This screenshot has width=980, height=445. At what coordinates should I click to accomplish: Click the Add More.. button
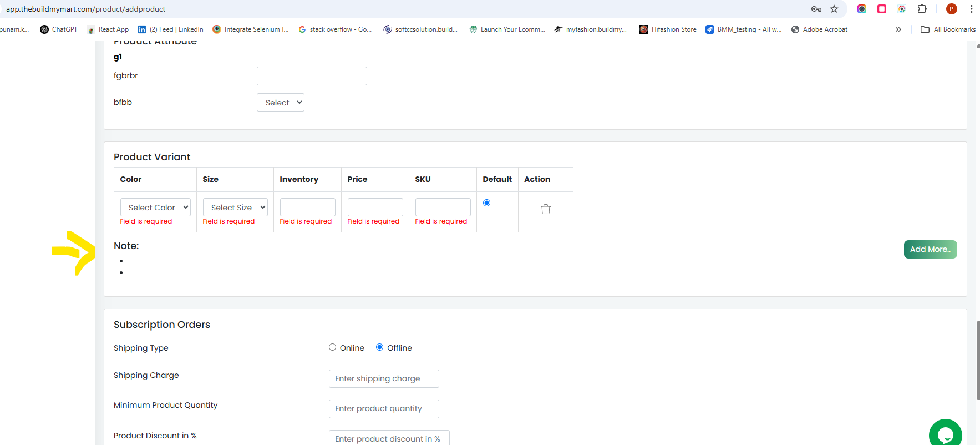(x=930, y=249)
